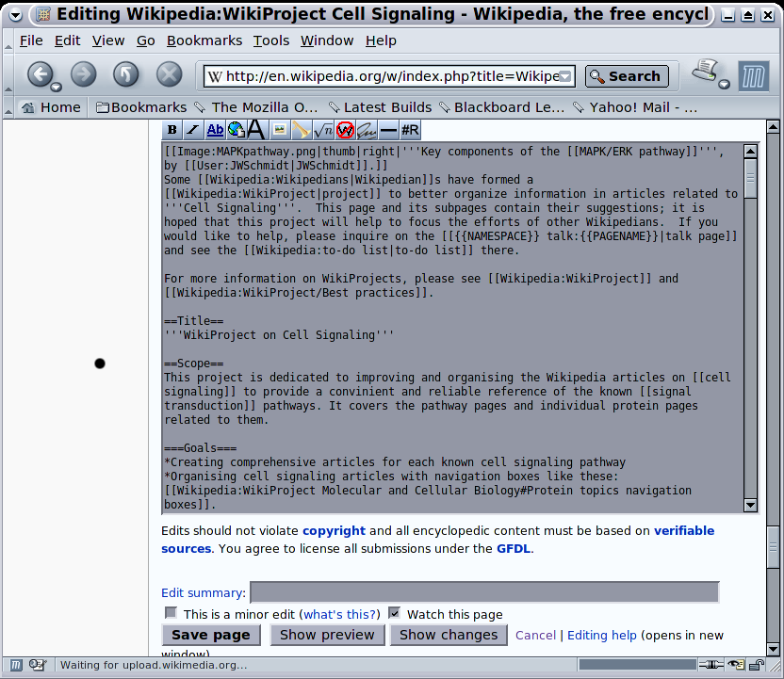Collapse the menu bar using its grippy
Screen dimensions: 784x679
point(8,40)
